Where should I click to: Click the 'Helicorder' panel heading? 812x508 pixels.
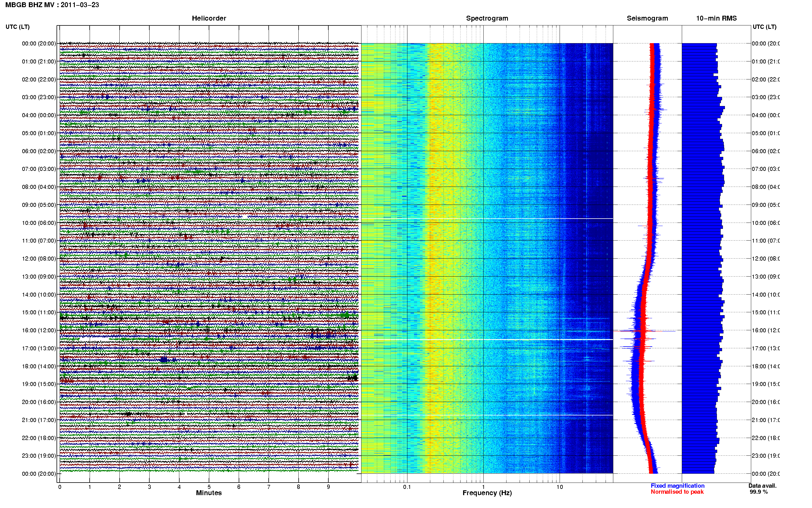click(209, 18)
